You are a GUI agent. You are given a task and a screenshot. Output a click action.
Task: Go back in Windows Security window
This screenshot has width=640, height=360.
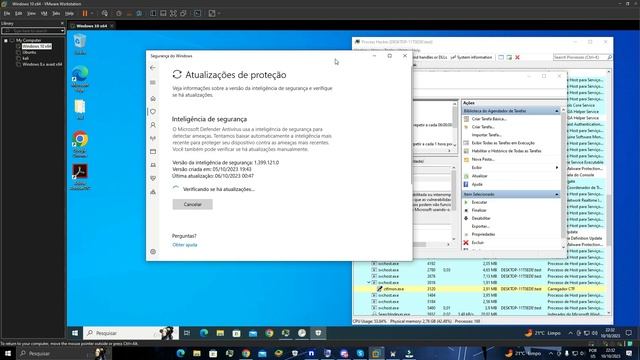tap(153, 68)
